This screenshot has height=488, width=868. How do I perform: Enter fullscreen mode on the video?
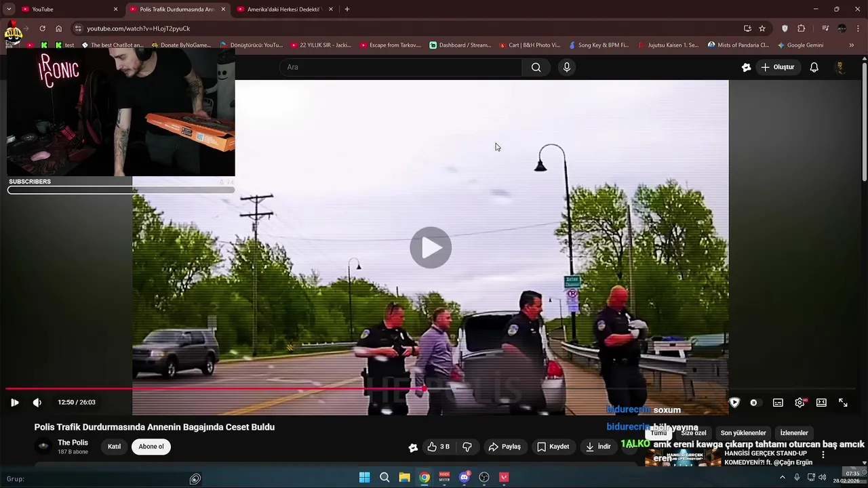(x=843, y=403)
